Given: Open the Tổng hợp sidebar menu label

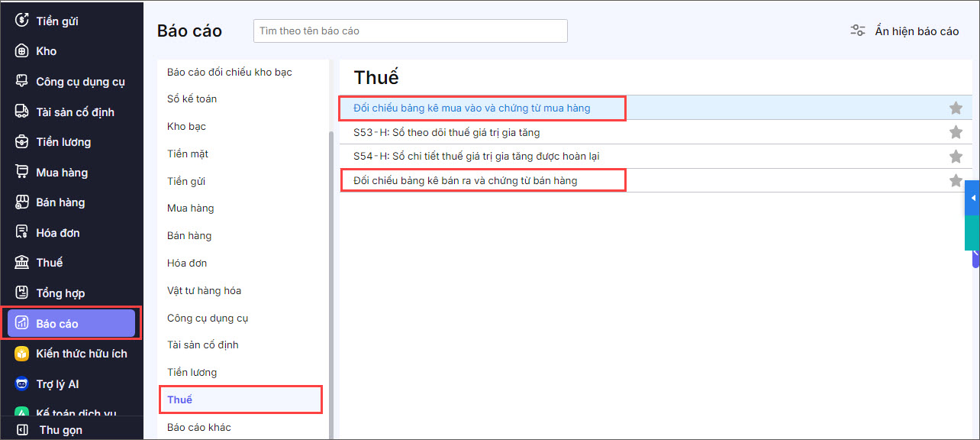Looking at the screenshot, I should (60, 293).
